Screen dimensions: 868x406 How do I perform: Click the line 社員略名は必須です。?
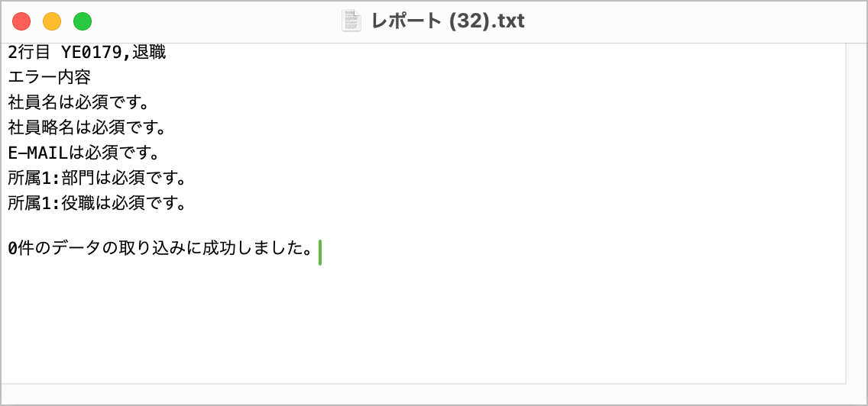(87, 127)
